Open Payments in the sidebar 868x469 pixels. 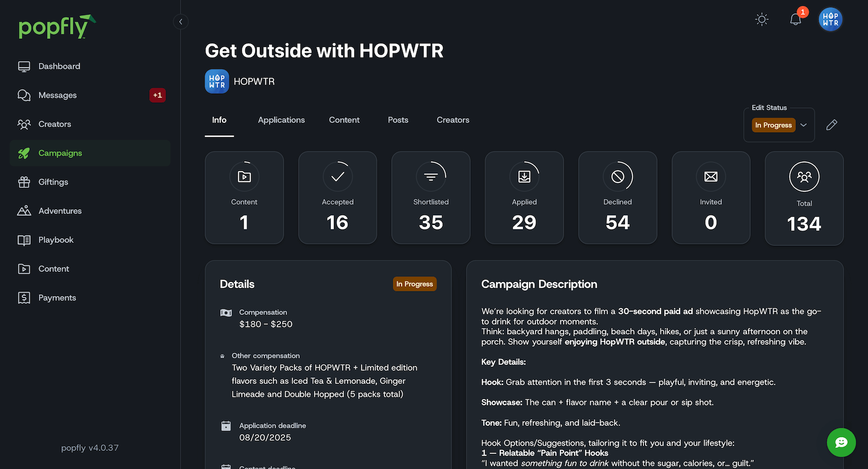coord(90,298)
